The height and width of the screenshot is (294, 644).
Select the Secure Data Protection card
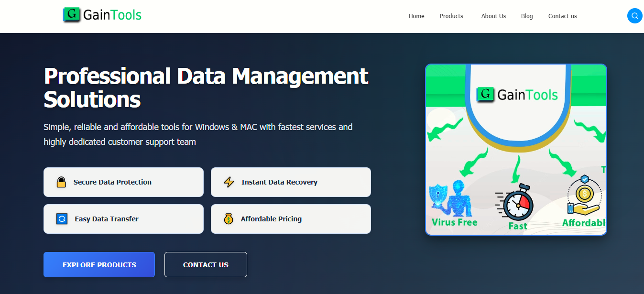(x=123, y=182)
